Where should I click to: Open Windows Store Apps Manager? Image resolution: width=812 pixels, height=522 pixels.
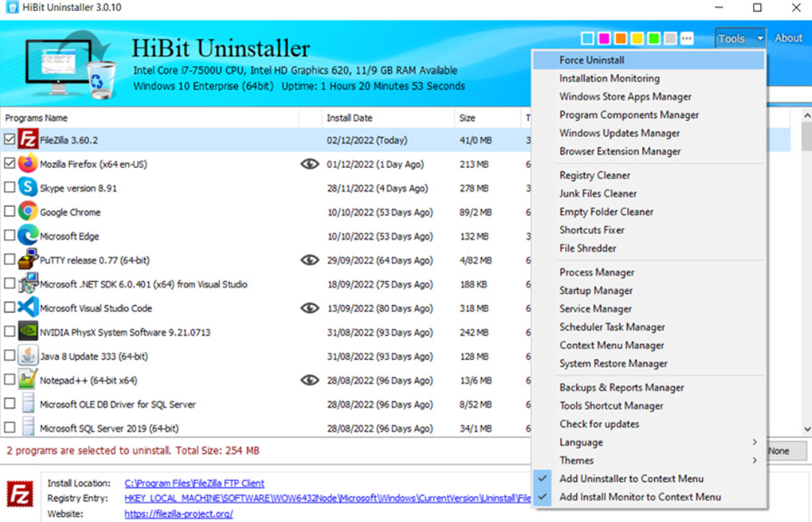click(649, 96)
